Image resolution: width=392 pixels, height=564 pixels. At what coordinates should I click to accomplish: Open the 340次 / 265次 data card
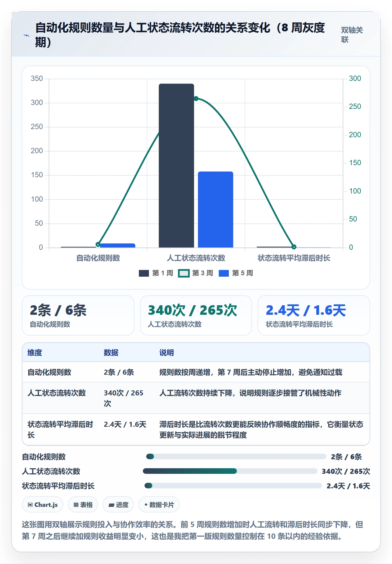click(196, 315)
